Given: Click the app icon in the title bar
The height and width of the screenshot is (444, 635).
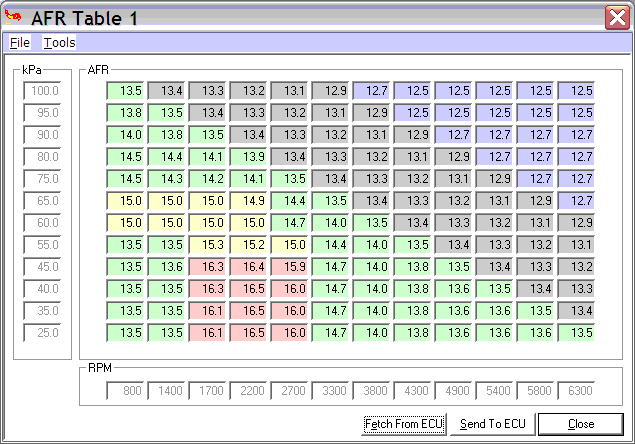Looking at the screenshot, I should pyautogui.click(x=14, y=17).
